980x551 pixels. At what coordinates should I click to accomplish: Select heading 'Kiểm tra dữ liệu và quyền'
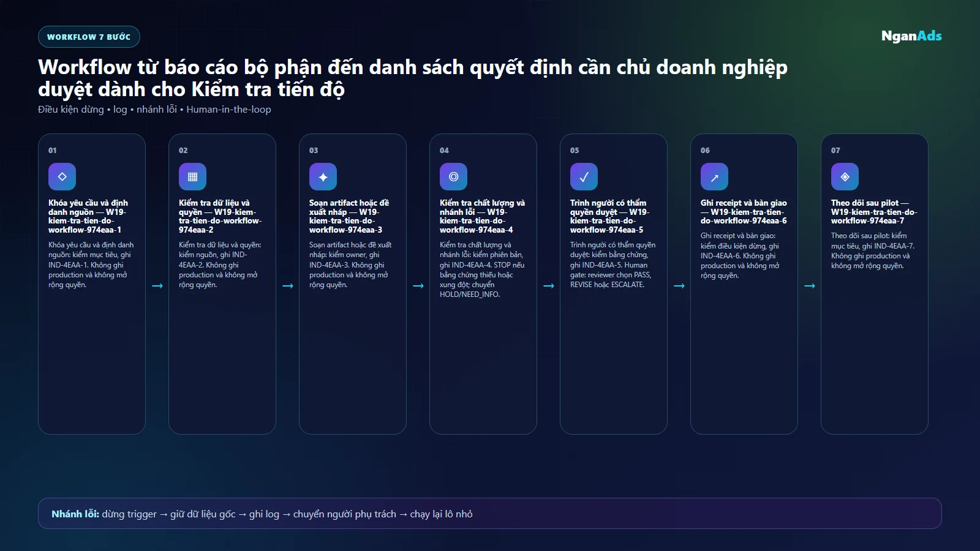pos(214,208)
